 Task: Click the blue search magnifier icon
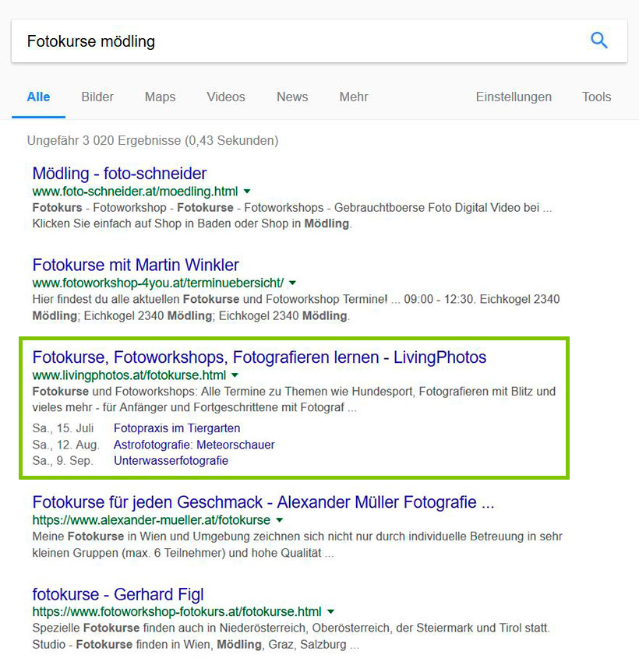(598, 40)
